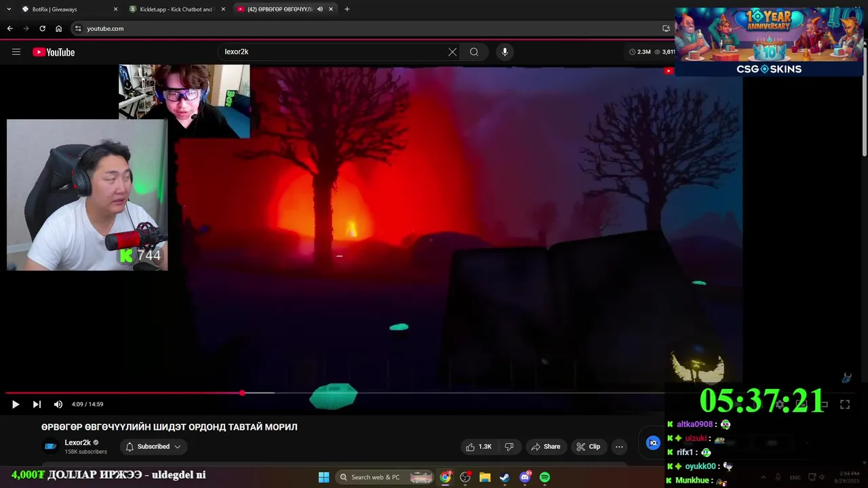The width and height of the screenshot is (868, 488).
Task: Open File Explorer from the taskbar
Action: [x=485, y=477]
